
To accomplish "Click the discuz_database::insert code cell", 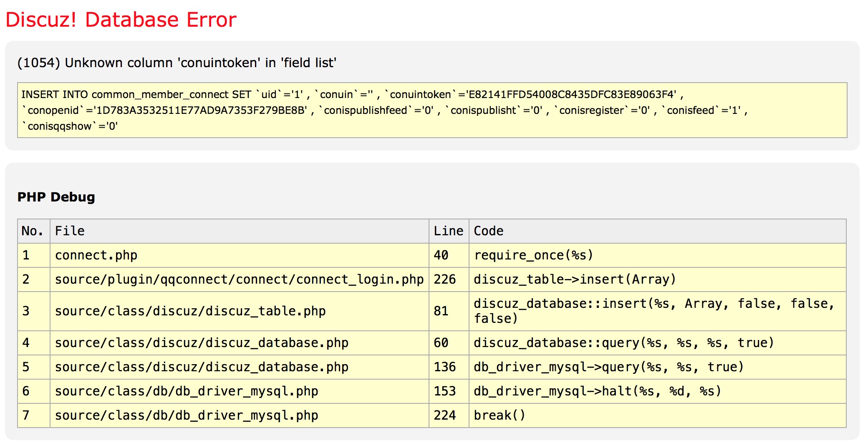I will click(654, 311).
